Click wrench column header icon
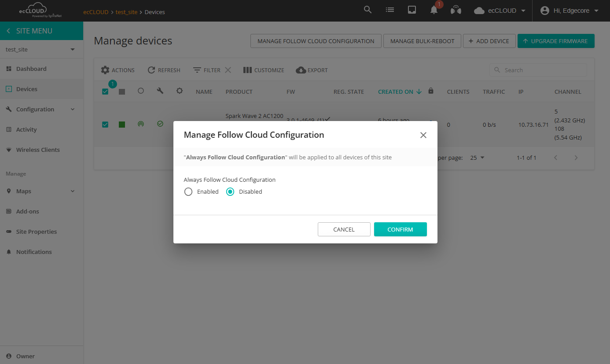The width and height of the screenshot is (610, 364). tap(160, 91)
